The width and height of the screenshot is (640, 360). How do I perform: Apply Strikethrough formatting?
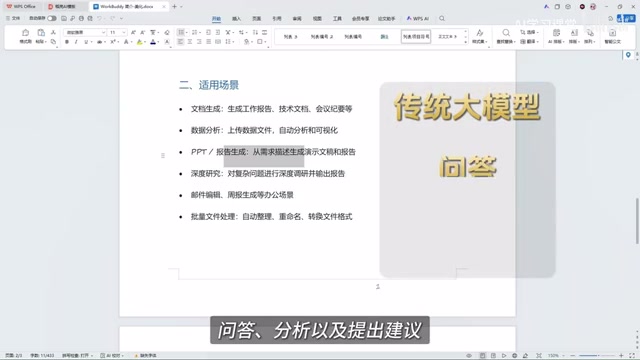pyautogui.click(x=99, y=42)
